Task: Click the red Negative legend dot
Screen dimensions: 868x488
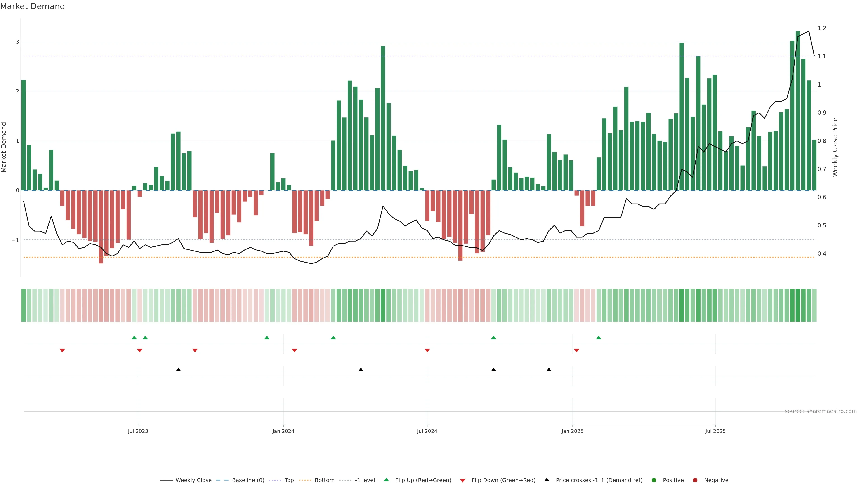Action: [695, 480]
